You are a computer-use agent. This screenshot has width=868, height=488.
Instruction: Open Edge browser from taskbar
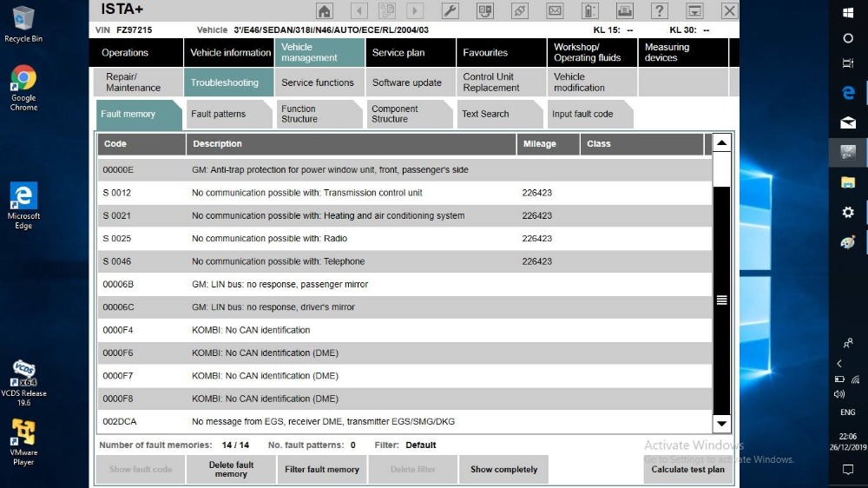[848, 93]
